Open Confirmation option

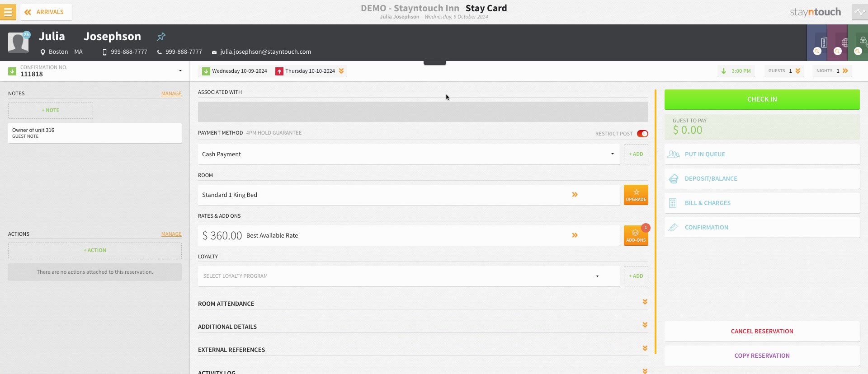(762, 228)
